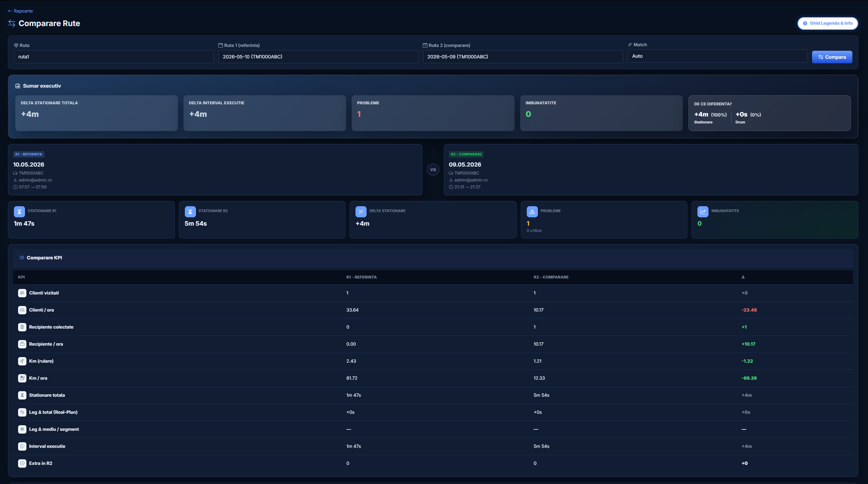Select the Delta Interval Executie summary card

coord(265,113)
